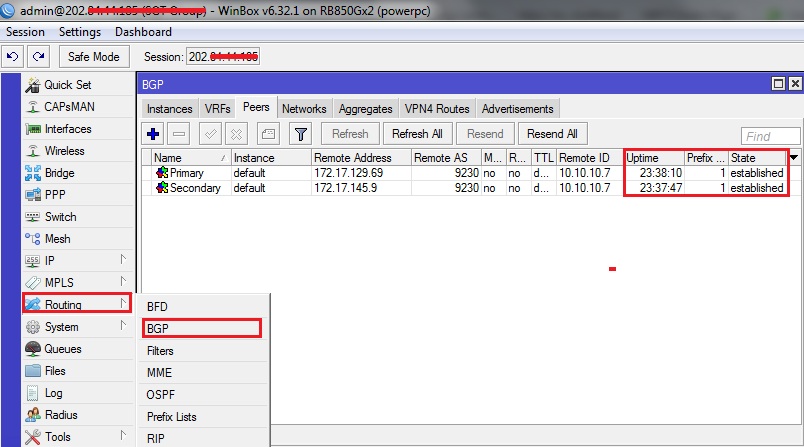Click the Session address field
804x447 pixels.
click(x=223, y=56)
